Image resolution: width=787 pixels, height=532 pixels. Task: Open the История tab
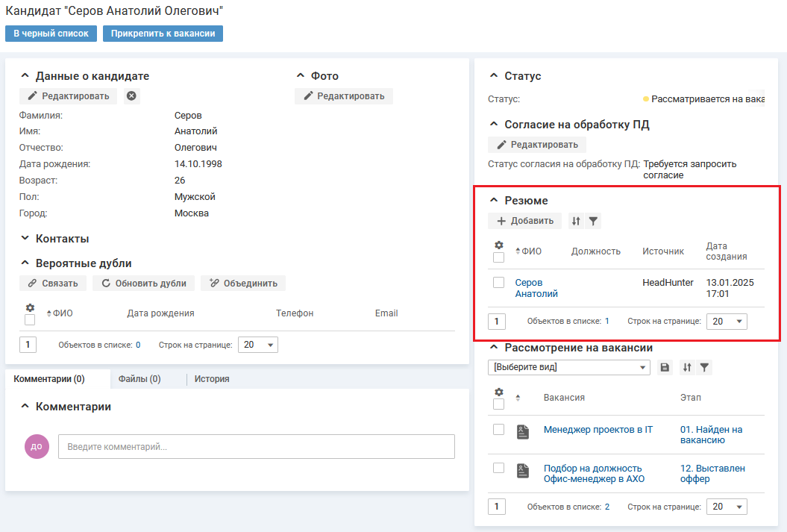tap(212, 379)
